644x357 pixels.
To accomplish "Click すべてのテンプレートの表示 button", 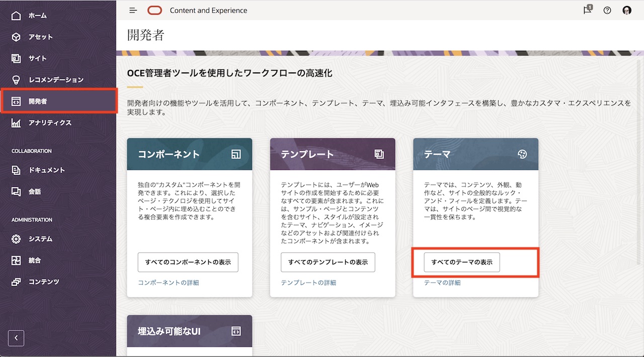I will [328, 262].
